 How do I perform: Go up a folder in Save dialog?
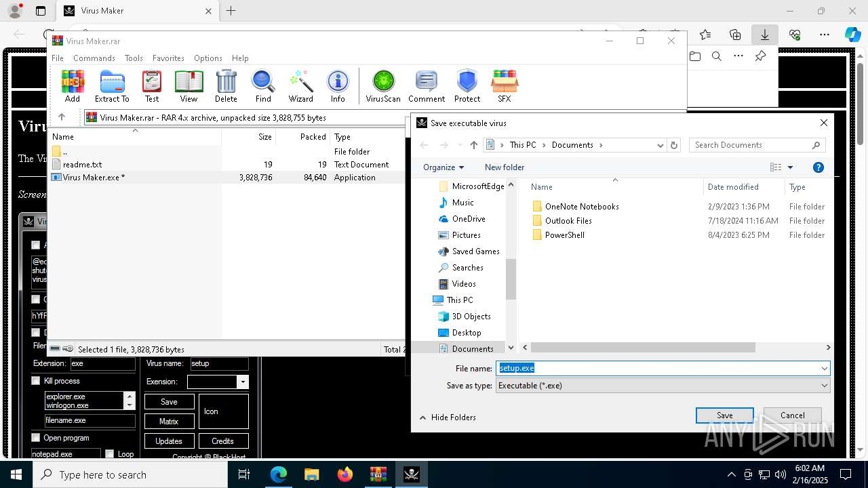(474, 145)
